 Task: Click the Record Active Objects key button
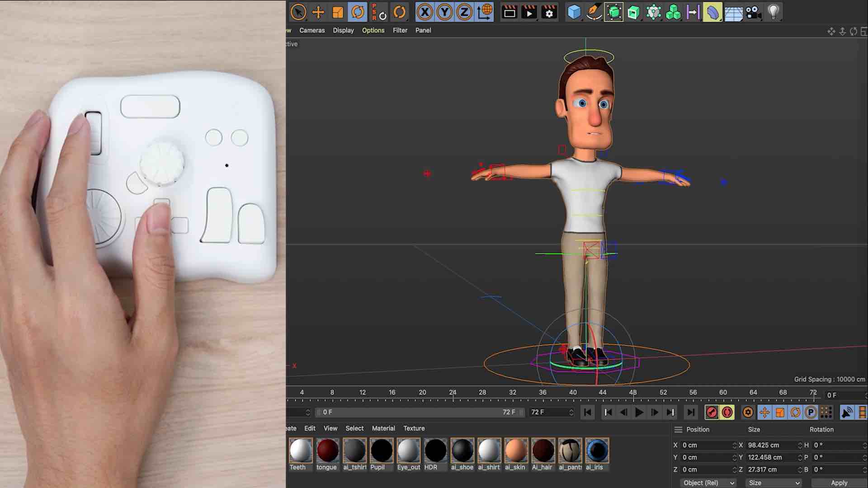(712, 412)
